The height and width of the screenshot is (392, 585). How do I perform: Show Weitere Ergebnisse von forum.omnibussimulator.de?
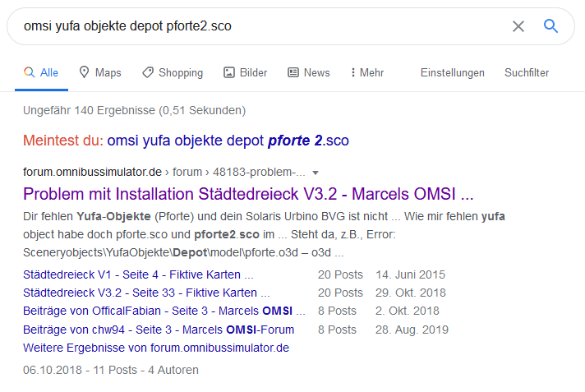pos(156,348)
